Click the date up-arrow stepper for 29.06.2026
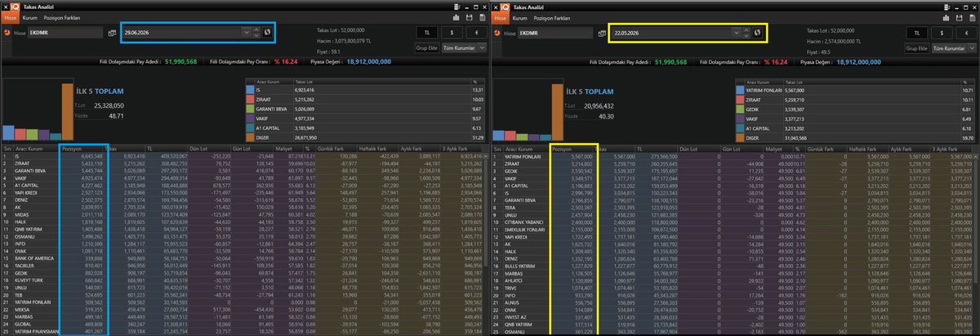Image resolution: width=980 pixels, height=336 pixels. [x=255, y=29]
